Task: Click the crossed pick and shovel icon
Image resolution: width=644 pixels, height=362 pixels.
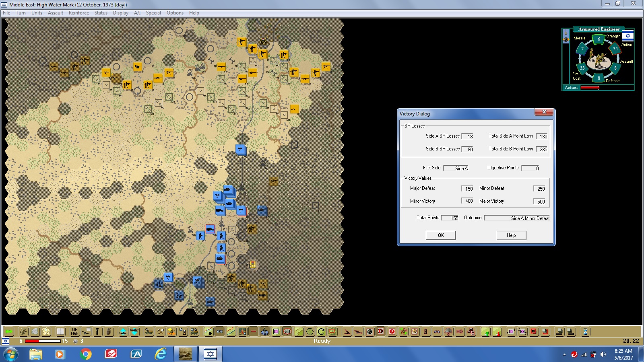Action: coord(161,331)
